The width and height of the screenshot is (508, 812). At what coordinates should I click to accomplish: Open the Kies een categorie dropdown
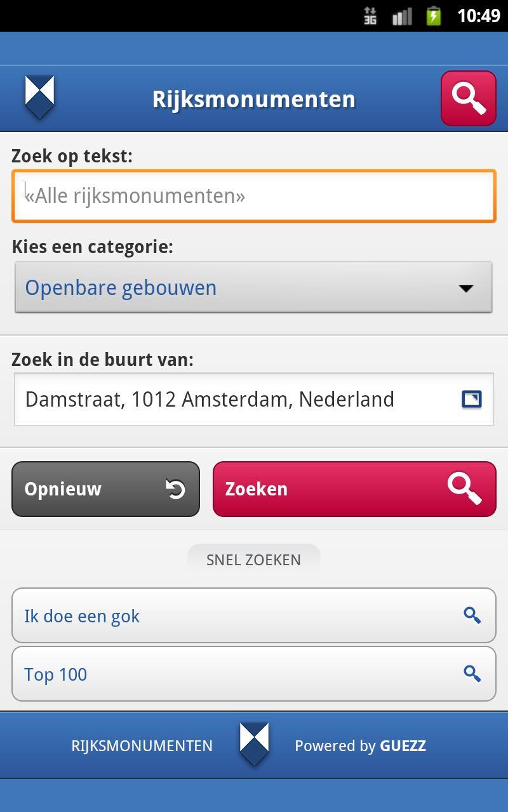254,287
